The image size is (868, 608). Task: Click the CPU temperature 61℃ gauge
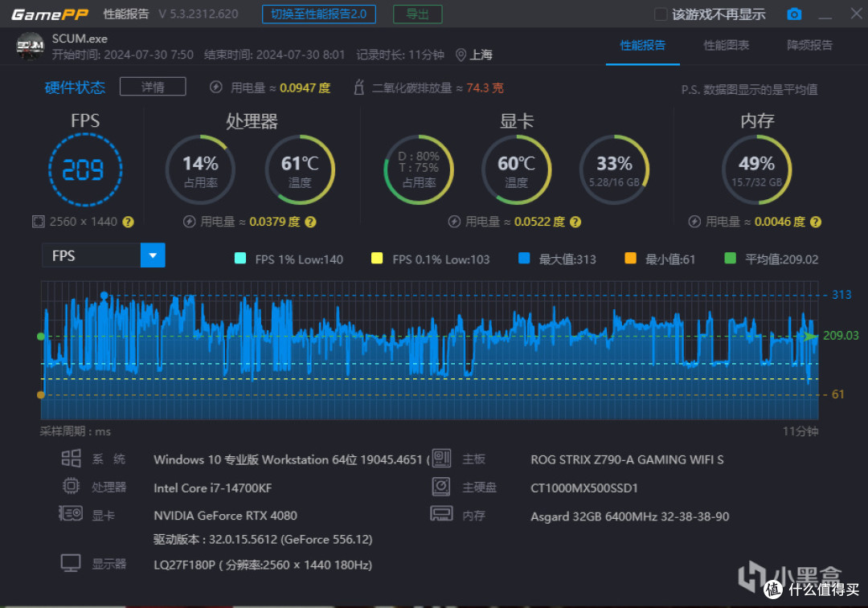coord(300,169)
